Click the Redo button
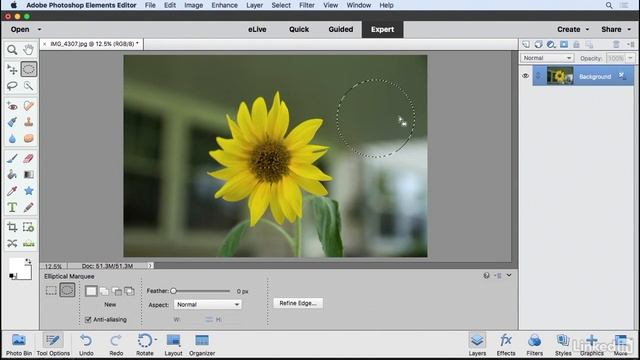Viewport: 640px width, 360px height. 116,345
